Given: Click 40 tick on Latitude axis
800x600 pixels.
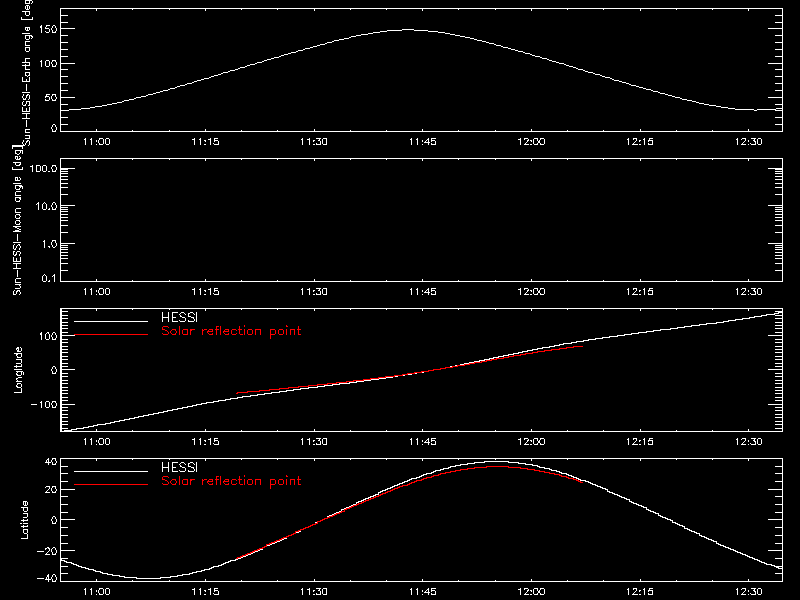Looking at the screenshot, I should [51, 462].
